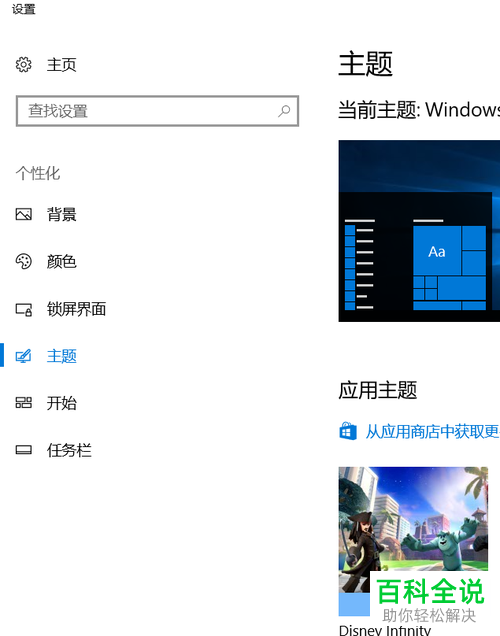Click the 个性化 section heading
The image size is (500, 636).
[38, 173]
